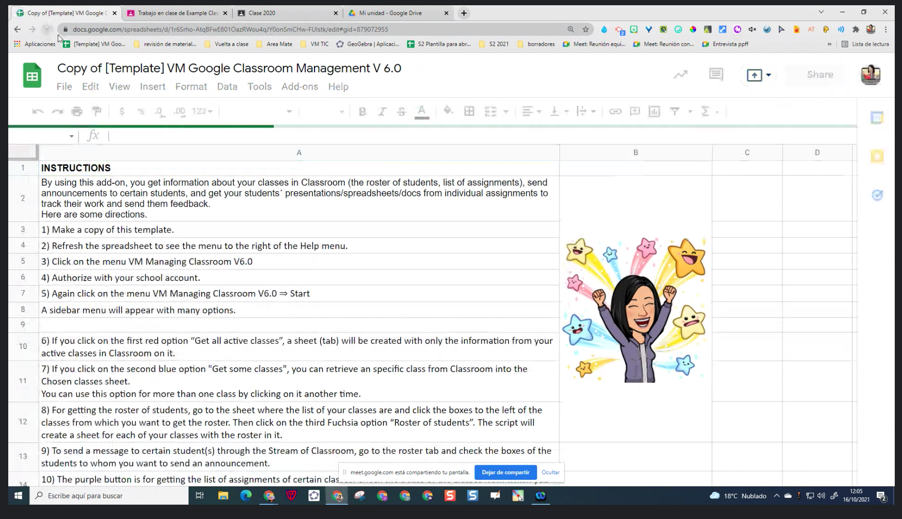This screenshot has height=519, width=902.
Task: Open Chrome extensions puzzle icon
Action: click(855, 29)
